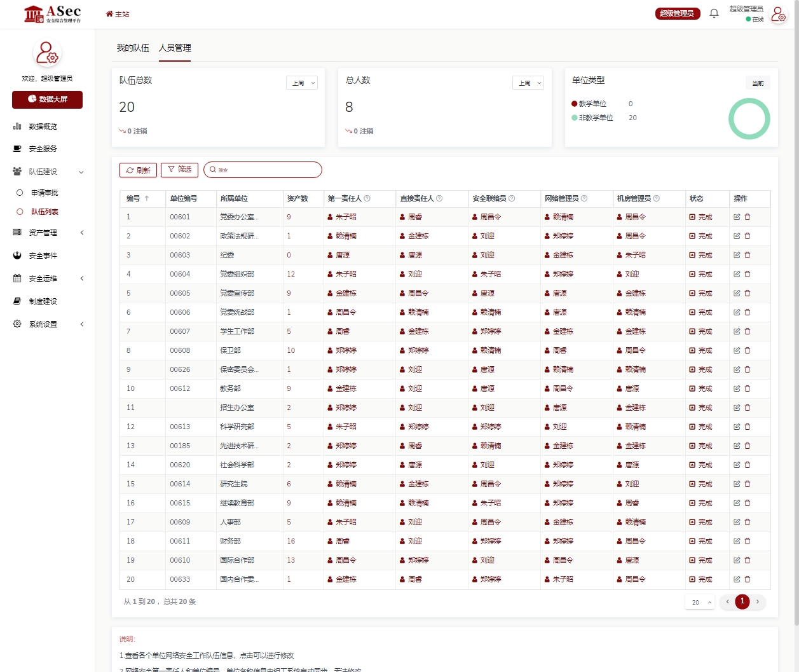Click sort arrow on 编号 column
Screen dimensions: 799x672
pyautogui.click(x=147, y=198)
